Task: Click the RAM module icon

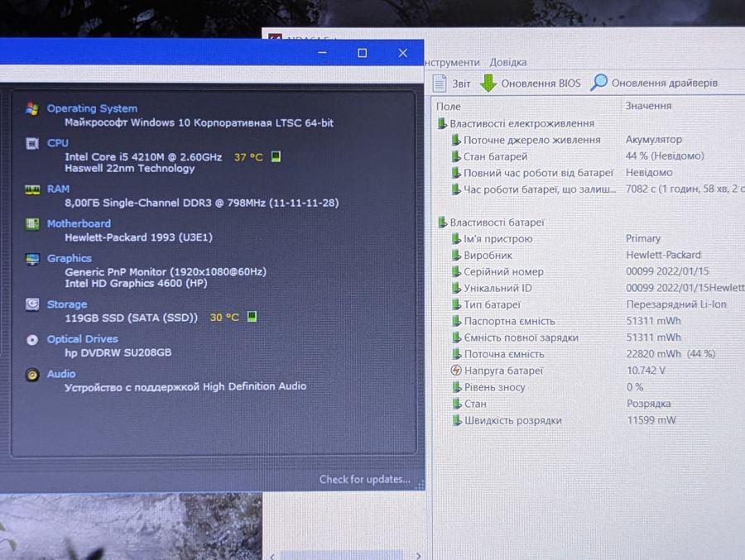Action: (x=32, y=190)
